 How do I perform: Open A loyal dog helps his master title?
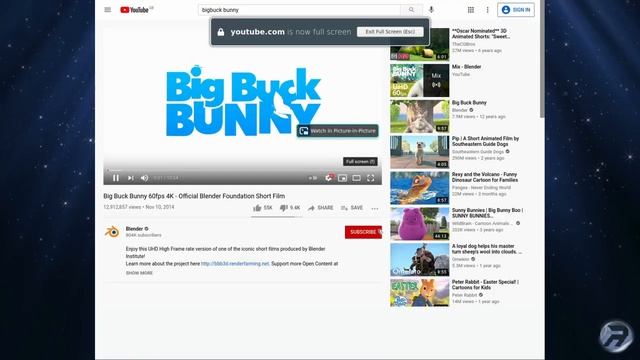click(487, 249)
